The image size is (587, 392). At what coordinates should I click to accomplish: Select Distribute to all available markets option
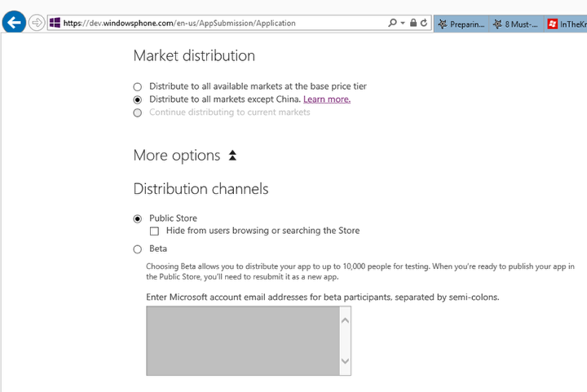coord(137,86)
